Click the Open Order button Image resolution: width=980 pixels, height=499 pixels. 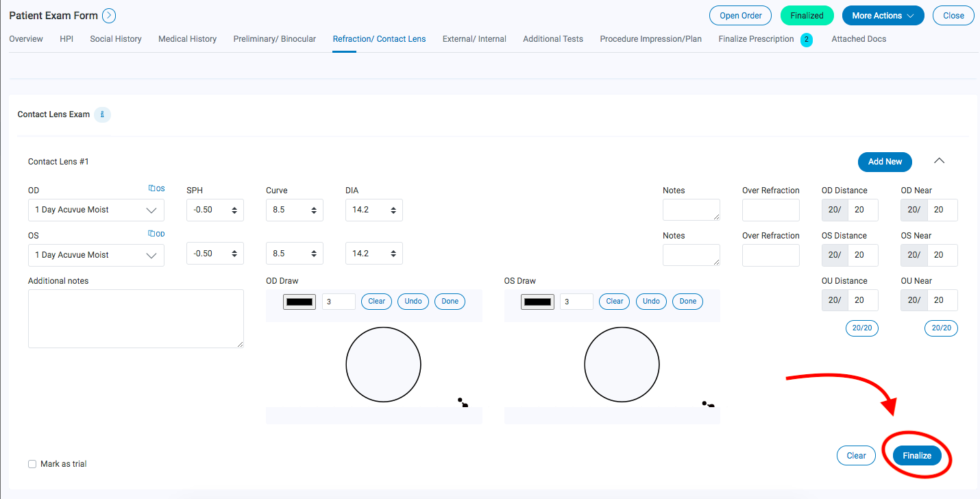[740, 15]
